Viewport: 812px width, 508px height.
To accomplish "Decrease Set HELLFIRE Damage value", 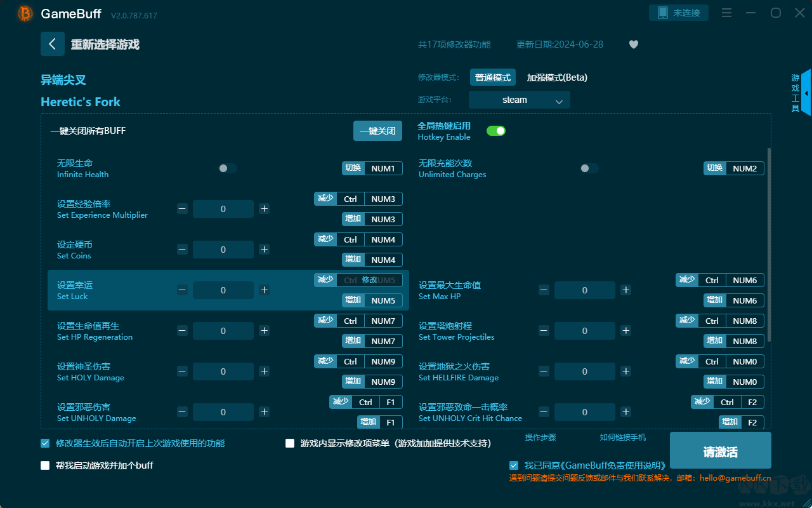I will point(544,371).
